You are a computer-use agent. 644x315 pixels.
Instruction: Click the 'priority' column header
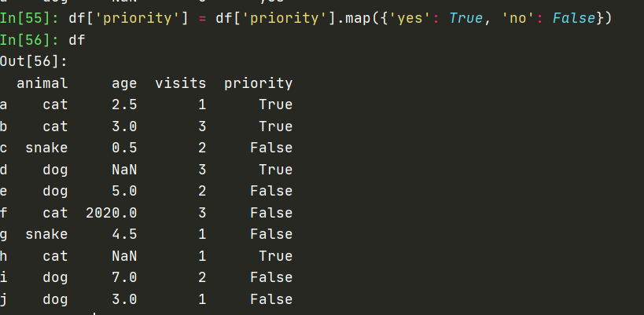(x=258, y=82)
